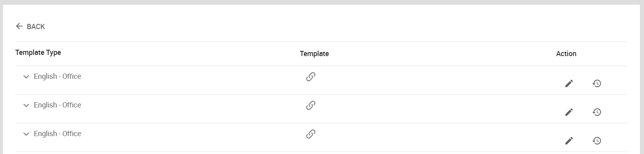The image size is (644, 154).
Task: Expand the first English - Office row
Action: [26, 77]
